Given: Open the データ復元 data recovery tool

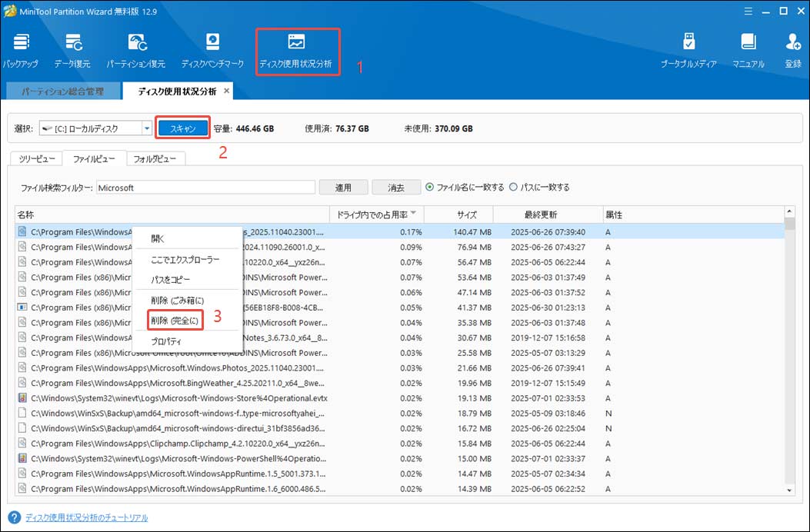Looking at the screenshot, I should pyautogui.click(x=72, y=52).
